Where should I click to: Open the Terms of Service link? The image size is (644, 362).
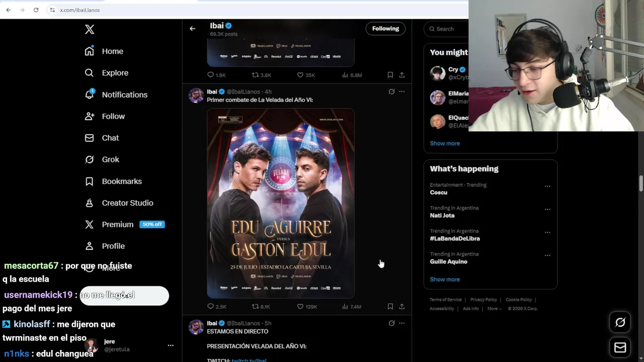tap(445, 300)
